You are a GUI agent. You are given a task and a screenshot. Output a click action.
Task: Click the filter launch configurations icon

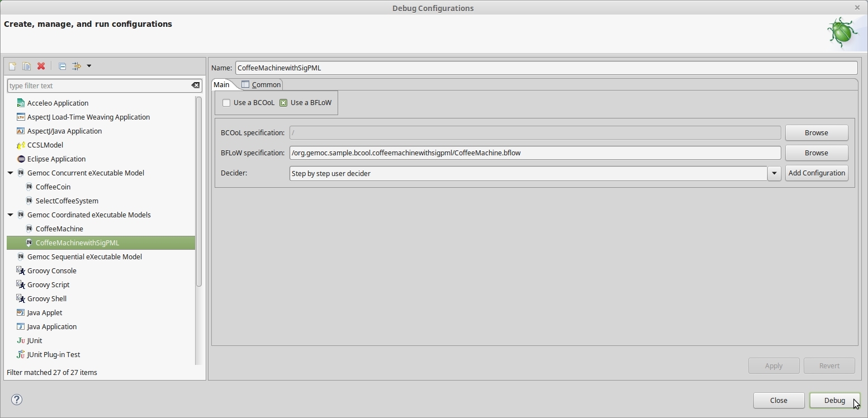(x=77, y=66)
